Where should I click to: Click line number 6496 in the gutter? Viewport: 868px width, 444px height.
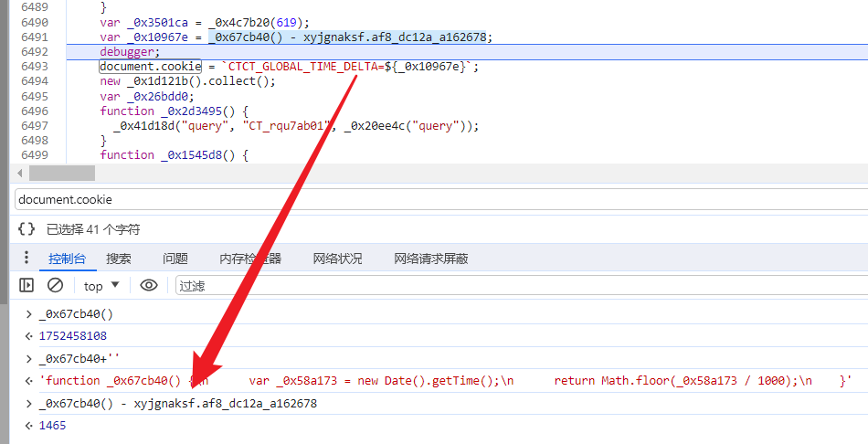pos(35,111)
